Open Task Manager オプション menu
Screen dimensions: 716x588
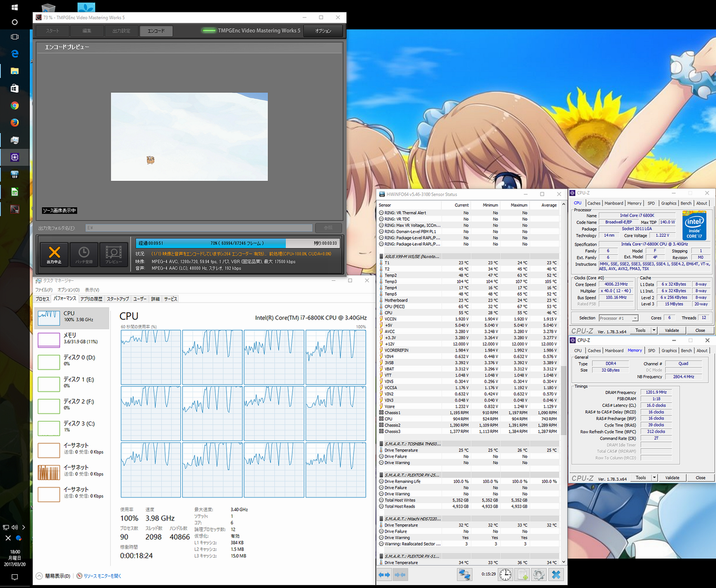[69, 290]
